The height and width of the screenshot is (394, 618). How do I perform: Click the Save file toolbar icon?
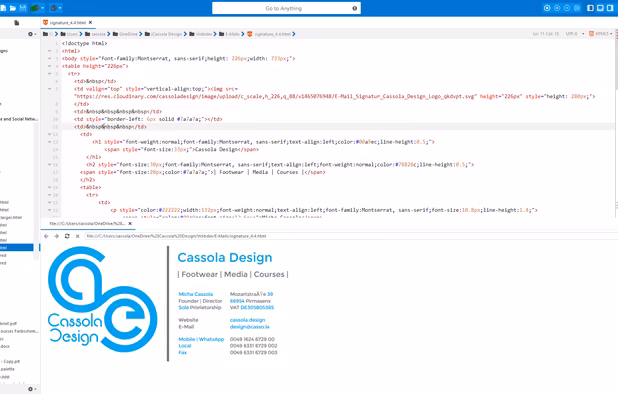(x=23, y=8)
